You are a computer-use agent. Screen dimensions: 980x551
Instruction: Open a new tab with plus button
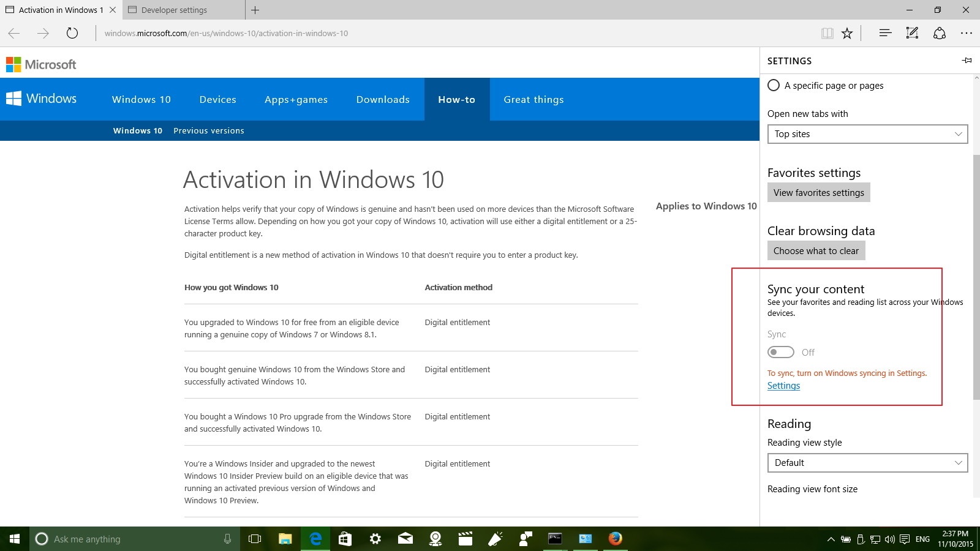pyautogui.click(x=255, y=10)
